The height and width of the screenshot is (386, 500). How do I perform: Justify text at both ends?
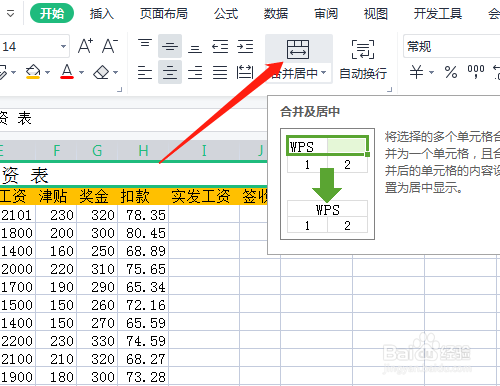click(x=220, y=72)
